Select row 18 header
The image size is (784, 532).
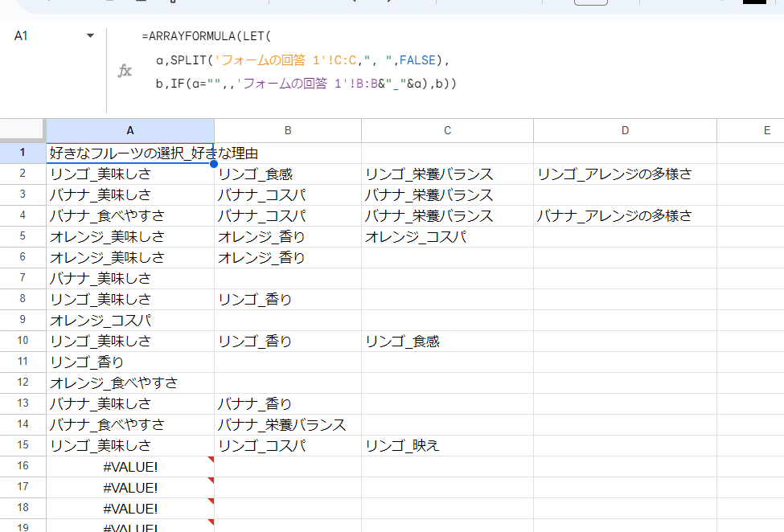(x=23, y=508)
